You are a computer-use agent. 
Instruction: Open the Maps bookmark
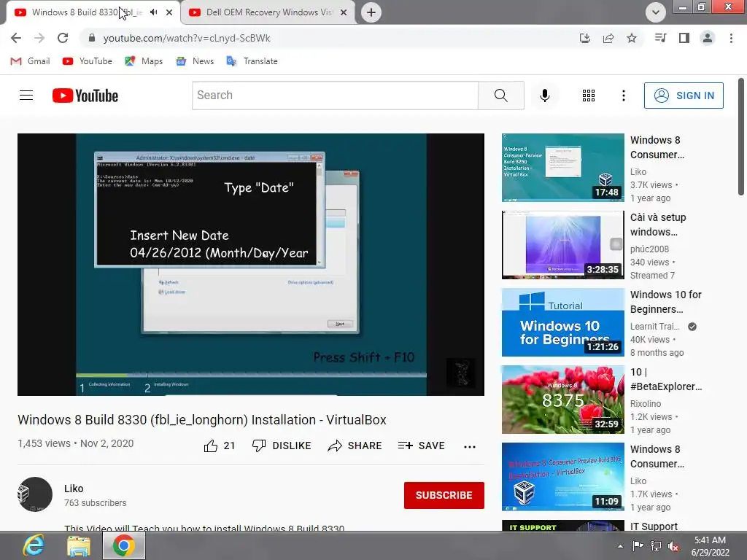click(144, 61)
